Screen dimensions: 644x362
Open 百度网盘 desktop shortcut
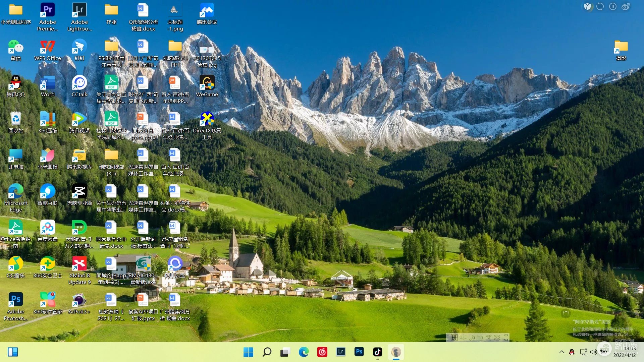click(48, 231)
